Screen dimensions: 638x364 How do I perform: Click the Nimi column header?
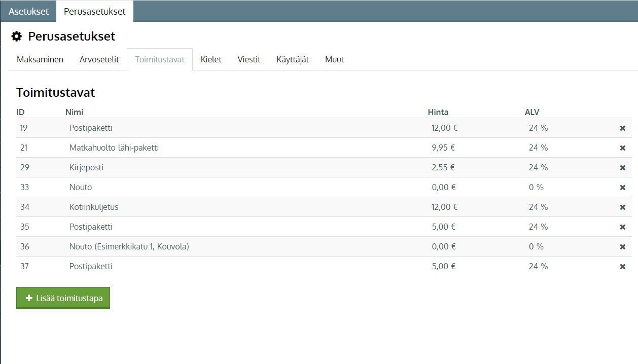point(75,112)
